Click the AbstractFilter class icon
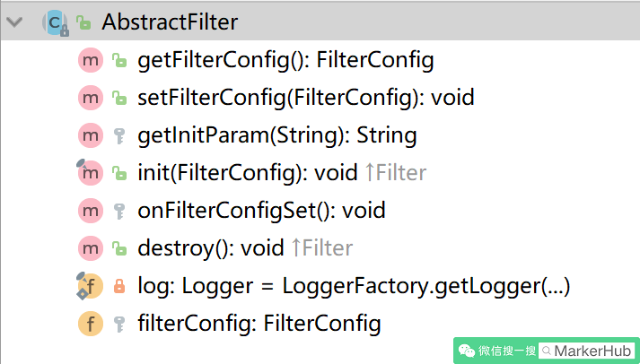 tap(55, 22)
